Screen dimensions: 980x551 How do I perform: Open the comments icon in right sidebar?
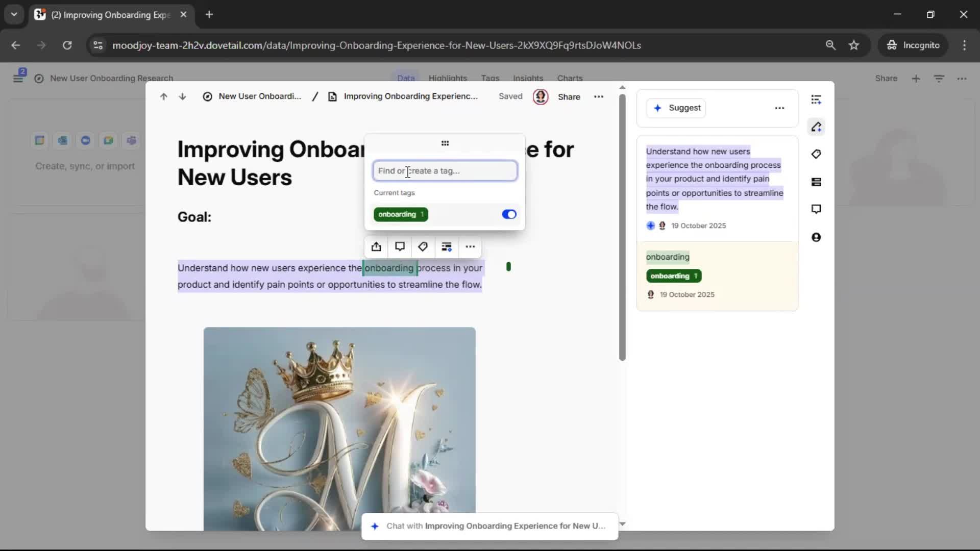[816, 209]
